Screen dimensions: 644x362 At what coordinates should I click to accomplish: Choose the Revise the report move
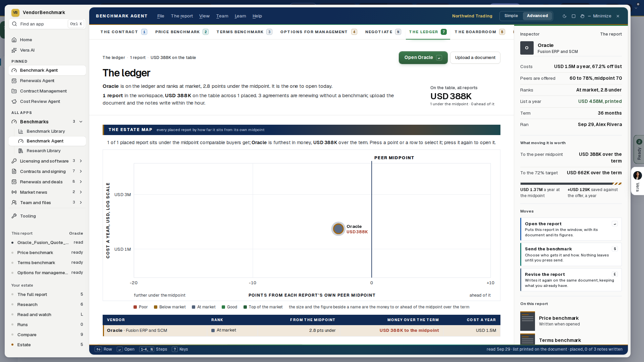(x=571, y=280)
